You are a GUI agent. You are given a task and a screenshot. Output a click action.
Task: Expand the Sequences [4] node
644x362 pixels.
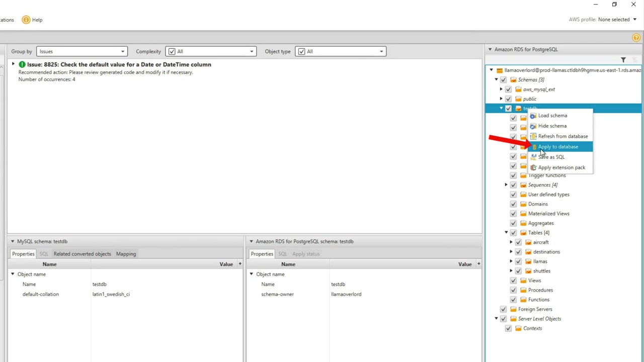pyautogui.click(x=506, y=185)
